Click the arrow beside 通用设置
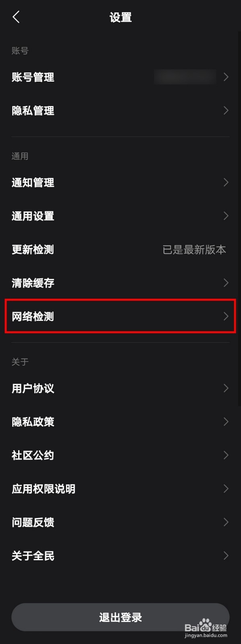Viewport: 241px width, 644px height. click(226, 216)
